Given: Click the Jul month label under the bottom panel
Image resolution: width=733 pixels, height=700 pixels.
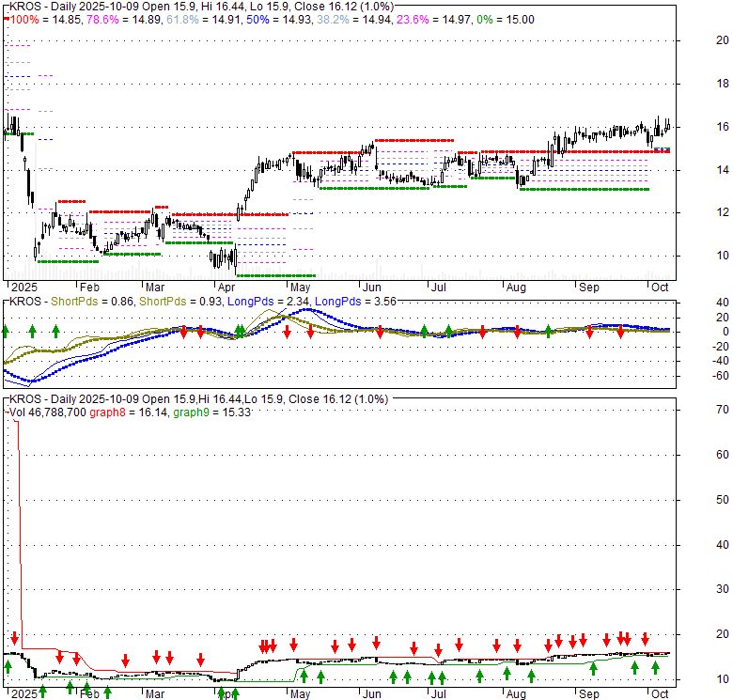Looking at the screenshot, I should point(439,694).
